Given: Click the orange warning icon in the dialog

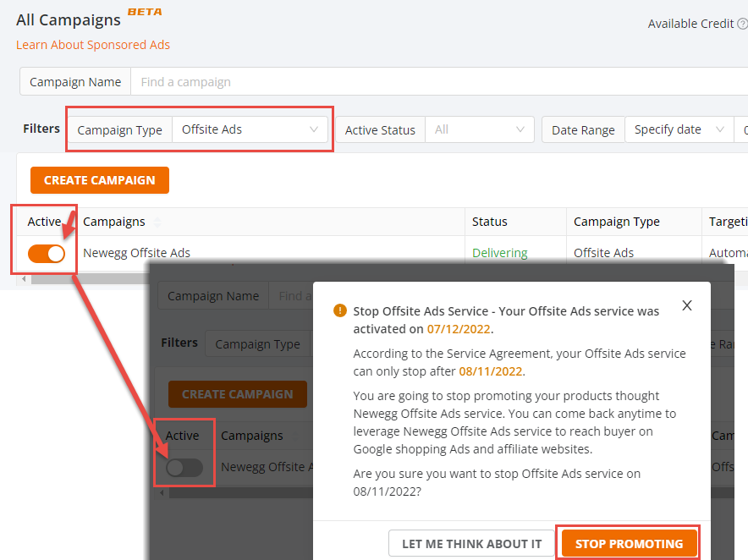Looking at the screenshot, I should click(339, 311).
